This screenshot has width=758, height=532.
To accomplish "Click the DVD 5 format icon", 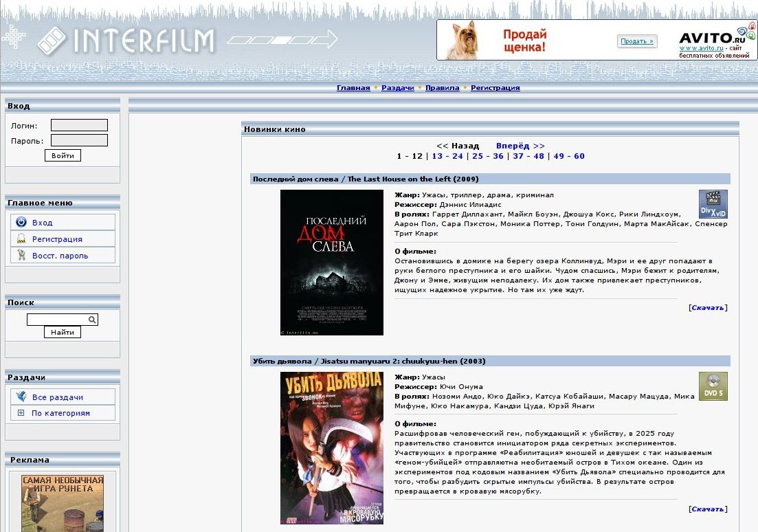I will click(x=713, y=386).
